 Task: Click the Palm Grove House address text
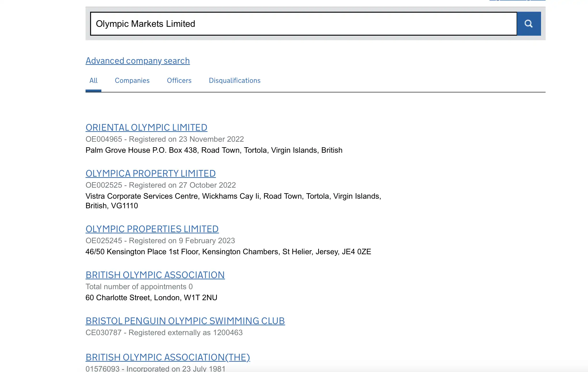(x=214, y=150)
